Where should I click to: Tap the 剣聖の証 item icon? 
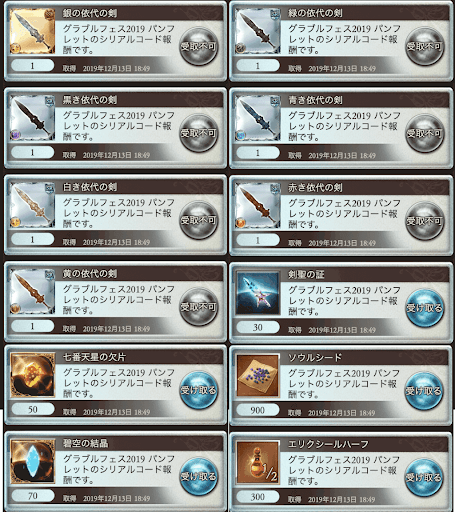point(258,293)
